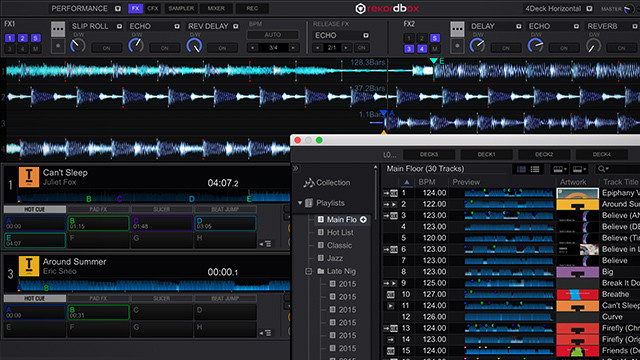Screen dimensions: 640x360
Task: Open the FX1 multi-mode button with three dots
Action: click(58, 29)
